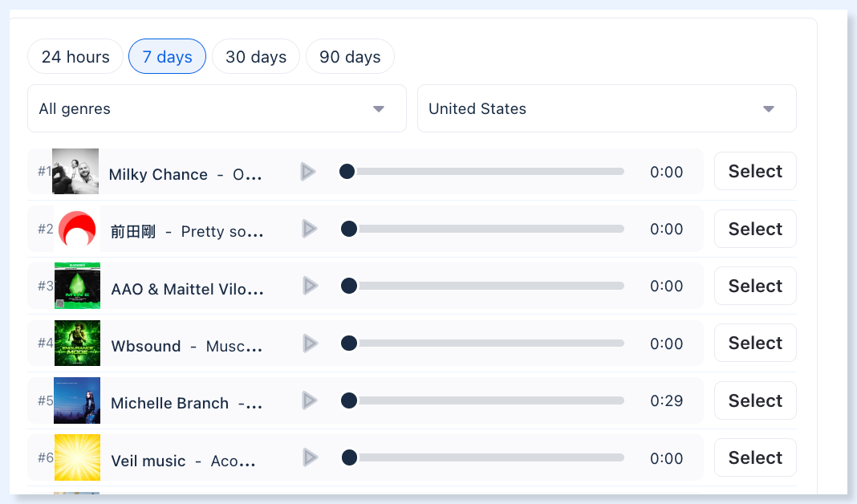Select the Milky Chance song
The width and height of the screenshot is (857, 504).
click(x=755, y=171)
